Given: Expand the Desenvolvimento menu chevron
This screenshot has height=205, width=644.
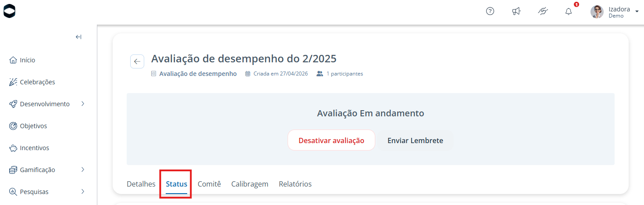Looking at the screenshot, I should pos(83,104).
